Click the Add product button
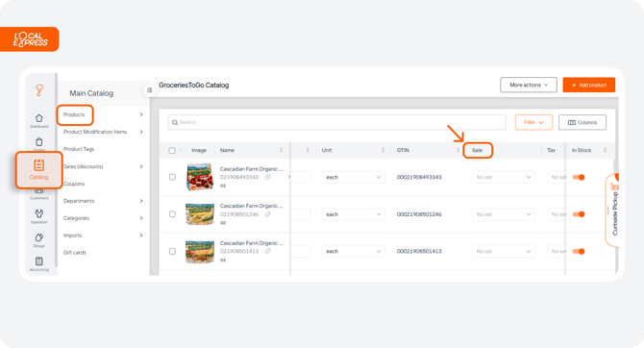 588,85
